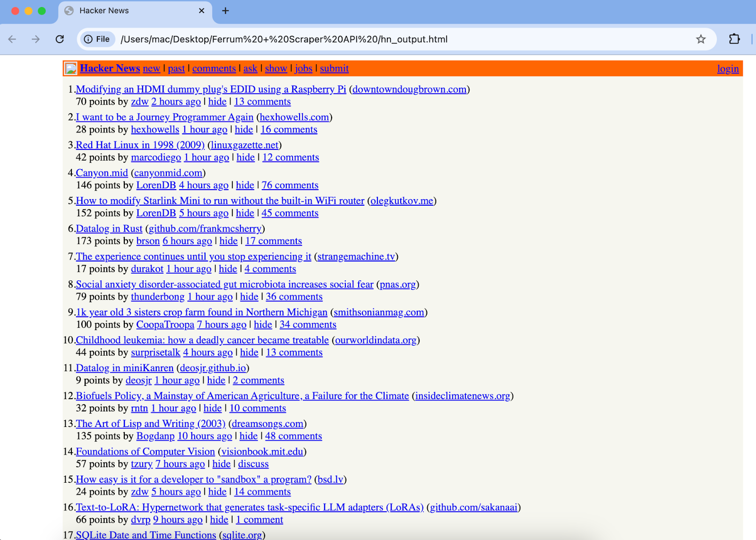Open 3 sisters crop farm story
Viewport: 756px width, 540px height.
tap(202, 312)
